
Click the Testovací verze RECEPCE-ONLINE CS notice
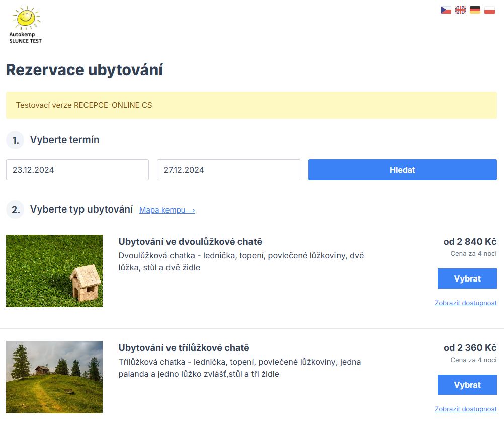[251, 105]
